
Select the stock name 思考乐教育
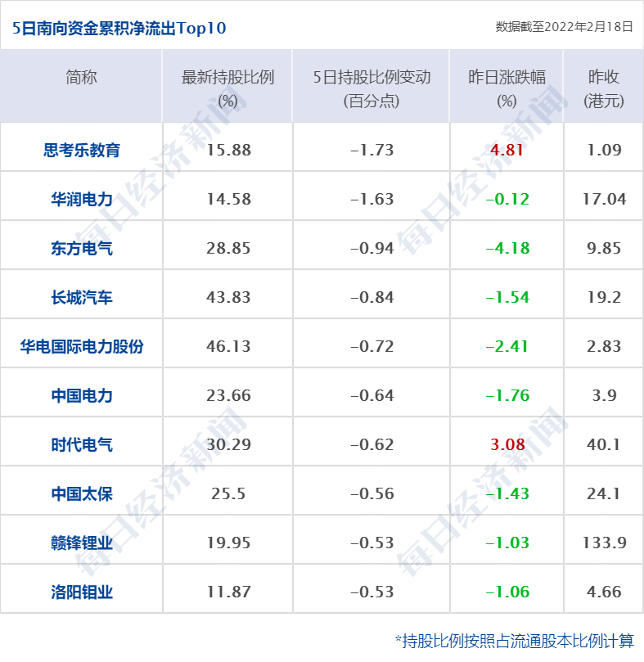[x=82, y=150]
